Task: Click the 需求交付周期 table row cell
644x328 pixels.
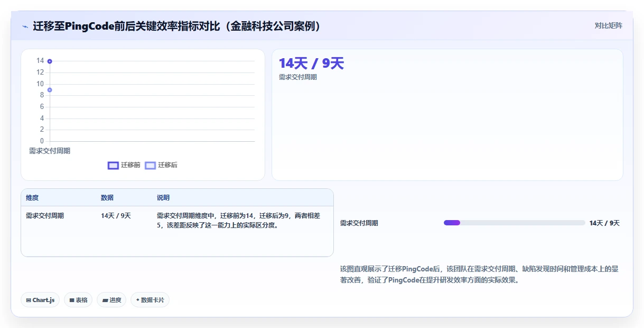Action: click(x=45, y=216)
